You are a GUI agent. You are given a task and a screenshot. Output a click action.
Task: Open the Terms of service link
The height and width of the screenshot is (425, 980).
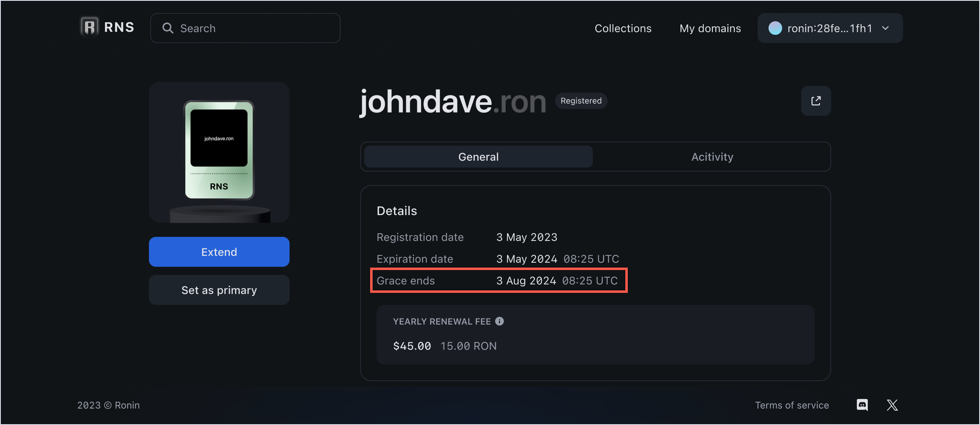click(x=792, y=405)
